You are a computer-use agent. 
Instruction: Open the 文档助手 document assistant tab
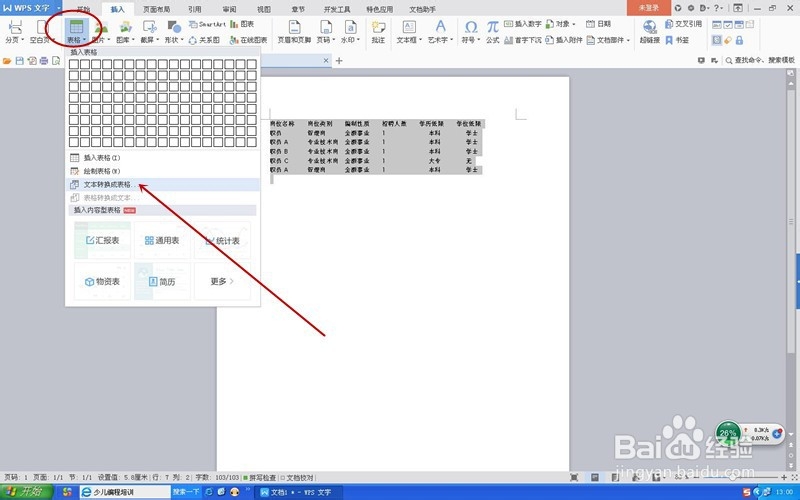click(422, 9)
